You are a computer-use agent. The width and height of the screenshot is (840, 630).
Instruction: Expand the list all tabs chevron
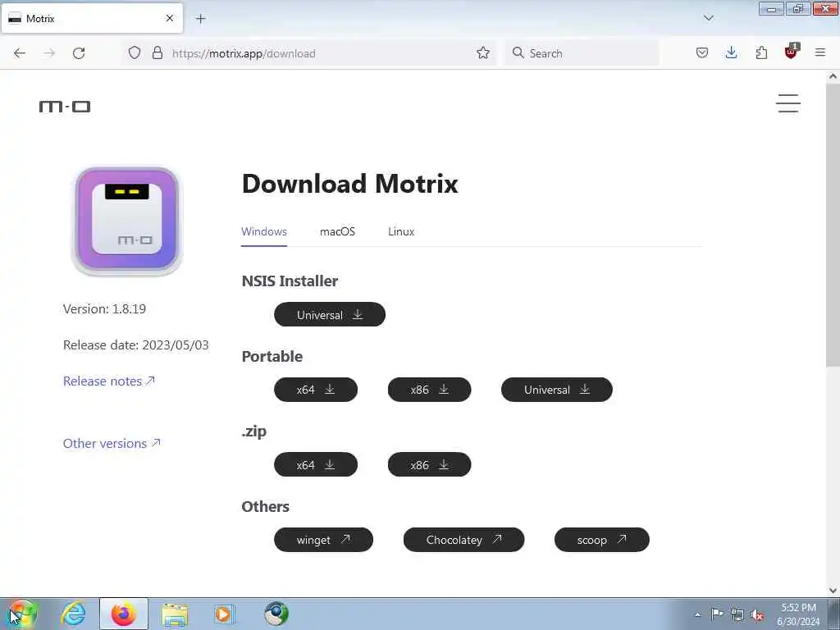708,18
